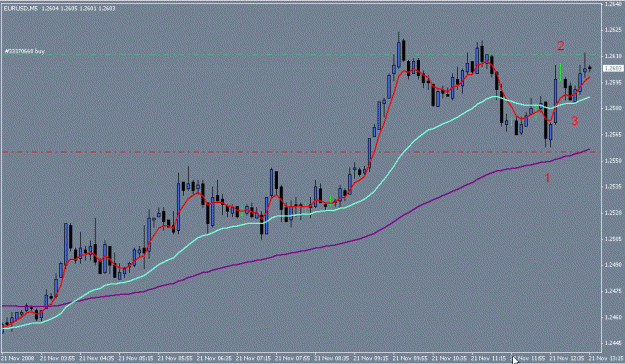Click the 21 Nov 03:55 time label

point(58,358)
